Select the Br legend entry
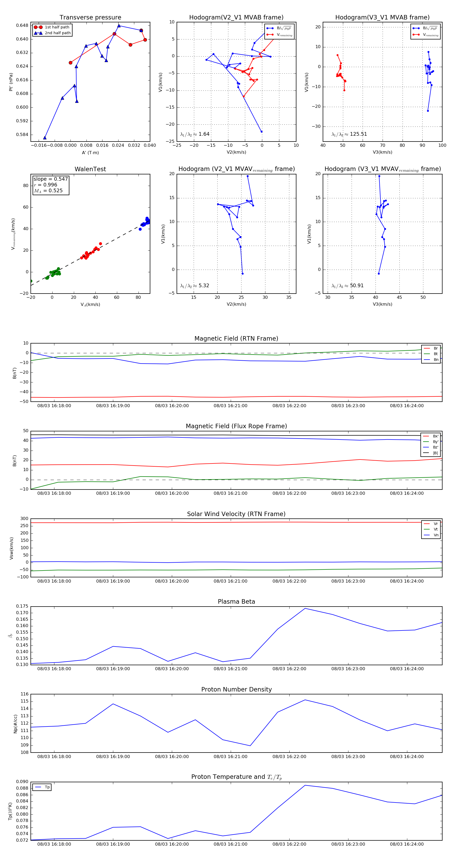 coord(431,349)
